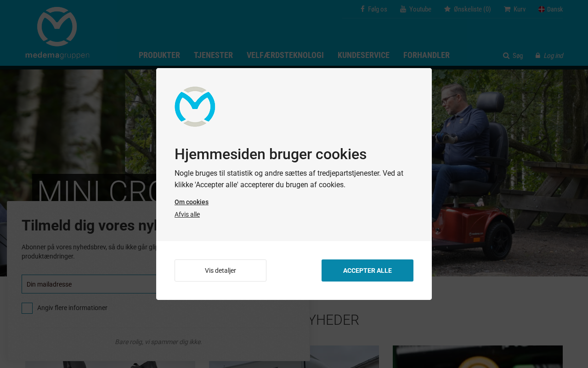Viewport: 588px width, 368px height.
Task: Select the KUNDESERVICE menu item
Action: 363,55
